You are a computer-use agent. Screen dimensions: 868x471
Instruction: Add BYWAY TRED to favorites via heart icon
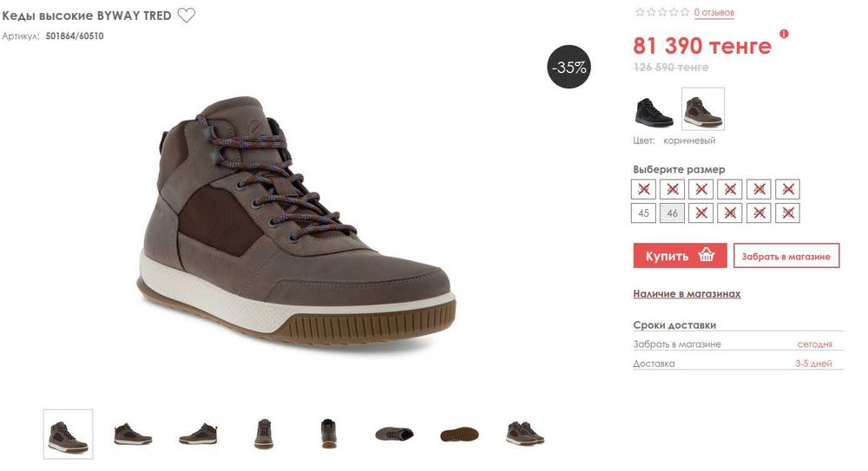coord(186,16)
